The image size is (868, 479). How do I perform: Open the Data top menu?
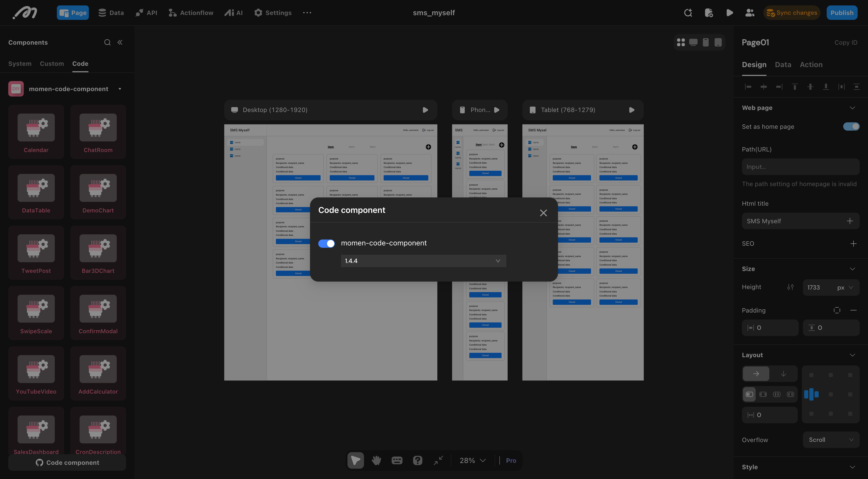coord(111,13)
